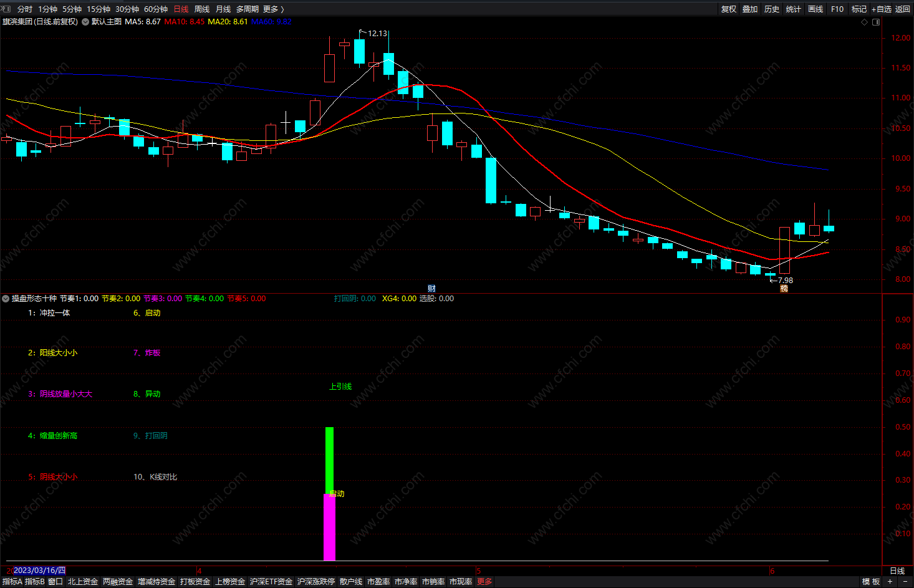This screenshot has width=914, height=588.
Task: Add stock via +自选 button
Action: (x=882, y=9)
